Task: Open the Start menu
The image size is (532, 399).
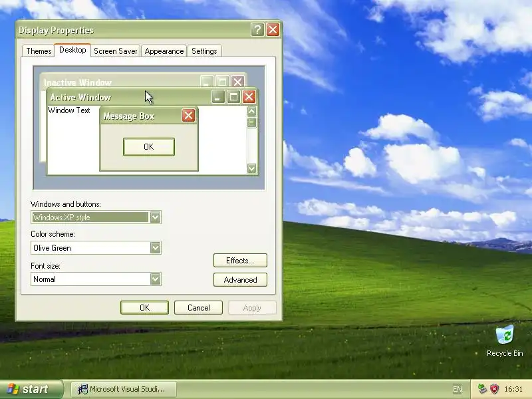Action: 31,389
